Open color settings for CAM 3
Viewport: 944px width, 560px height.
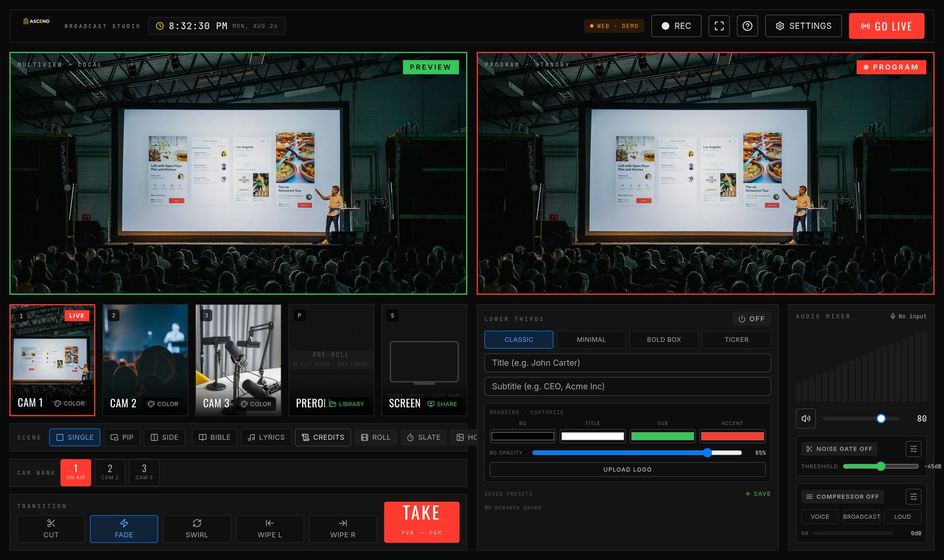pyautogui.click(x=256, y=404)
